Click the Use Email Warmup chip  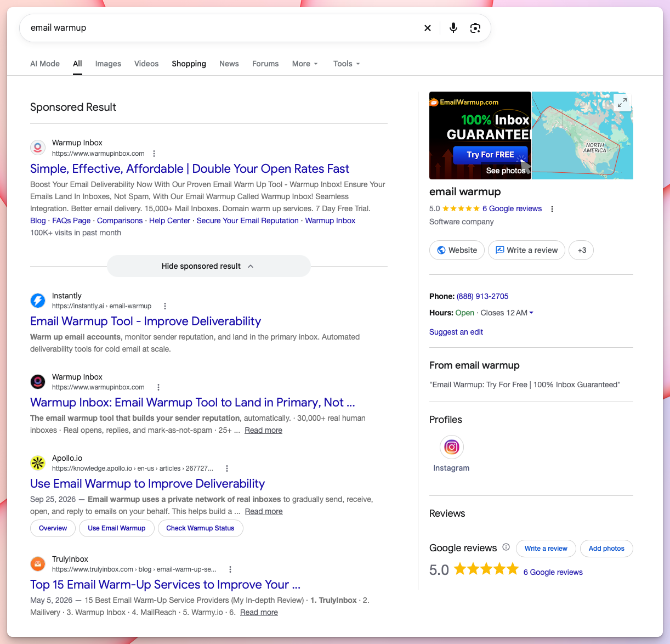[x=117, y=528]
